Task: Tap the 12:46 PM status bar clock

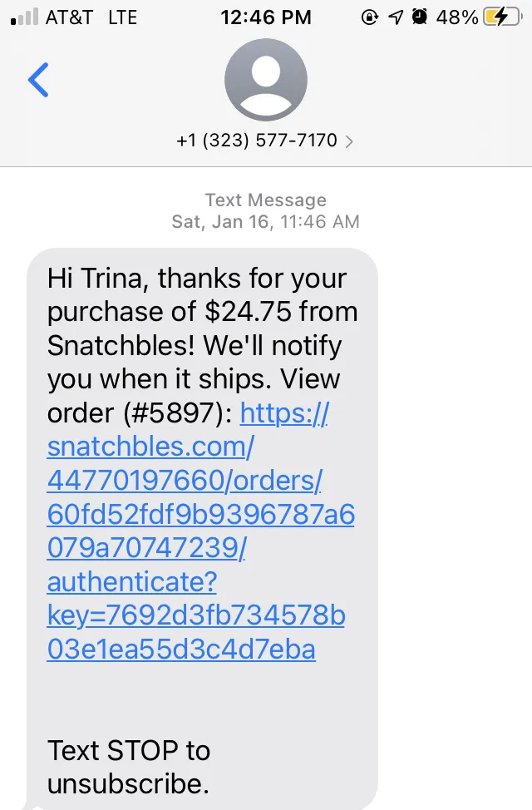Action: (266, 17)
